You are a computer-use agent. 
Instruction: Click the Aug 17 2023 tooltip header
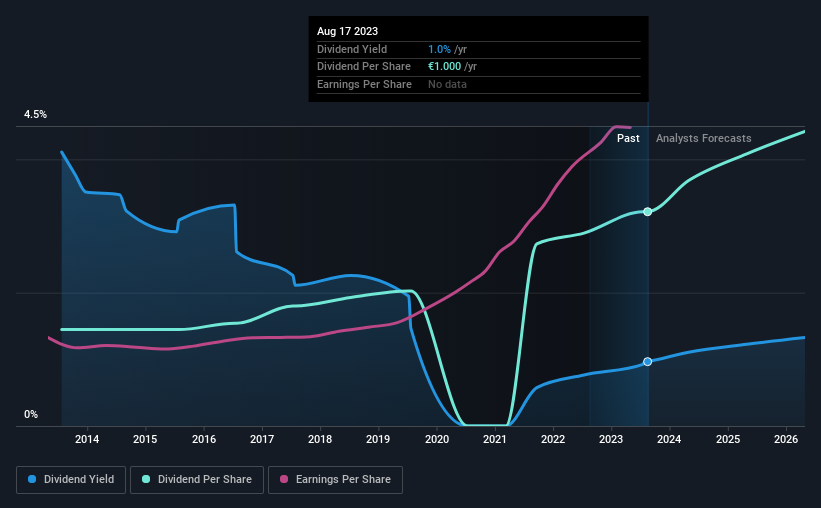pos(347,31)
